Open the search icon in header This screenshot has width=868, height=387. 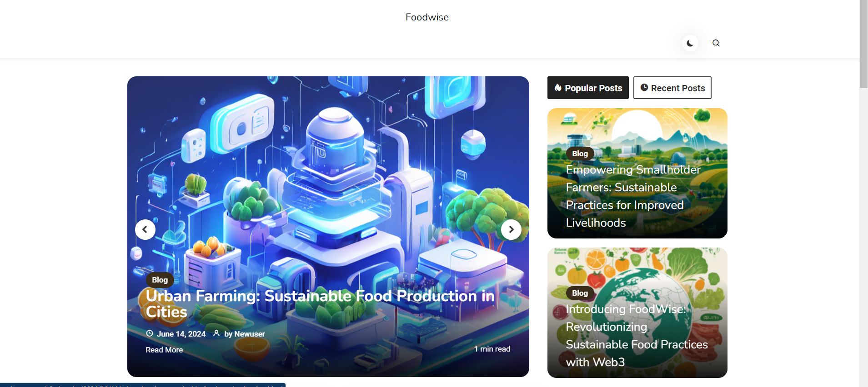pos(716,43)
